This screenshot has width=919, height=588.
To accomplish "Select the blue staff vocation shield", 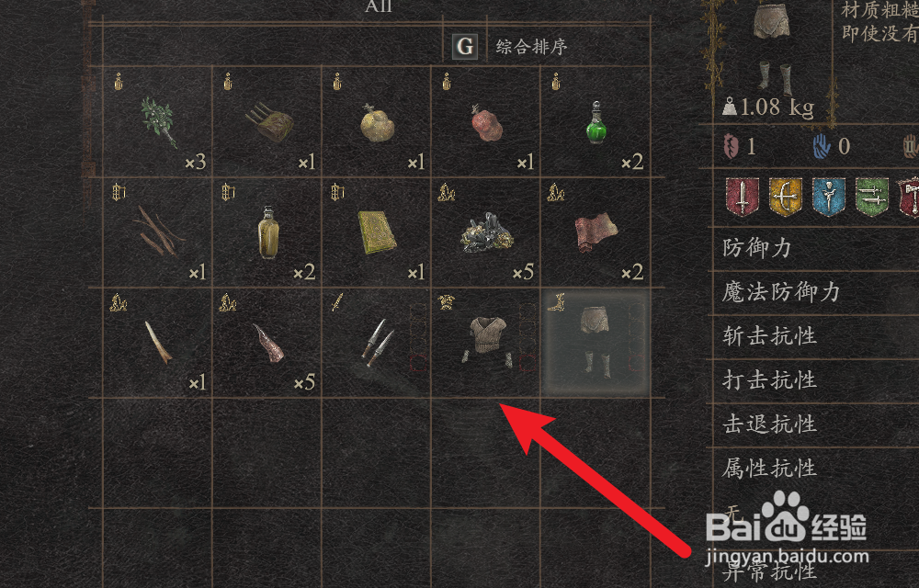I will pos(828,197).
